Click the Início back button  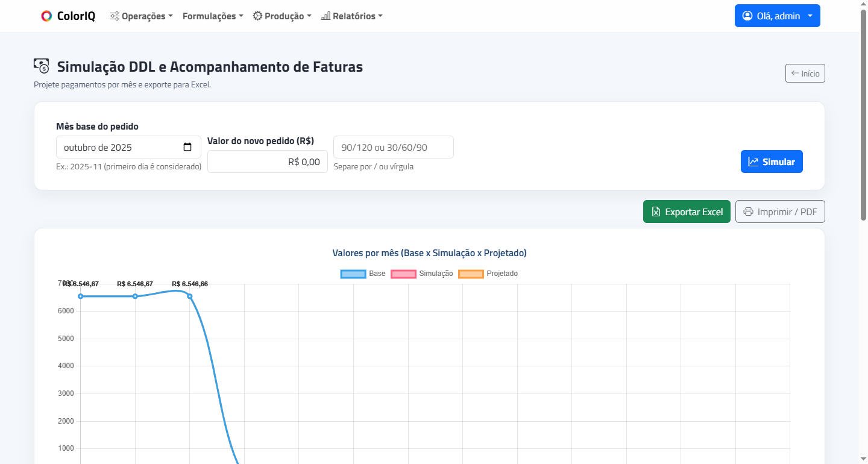click(x=805, y=74)
